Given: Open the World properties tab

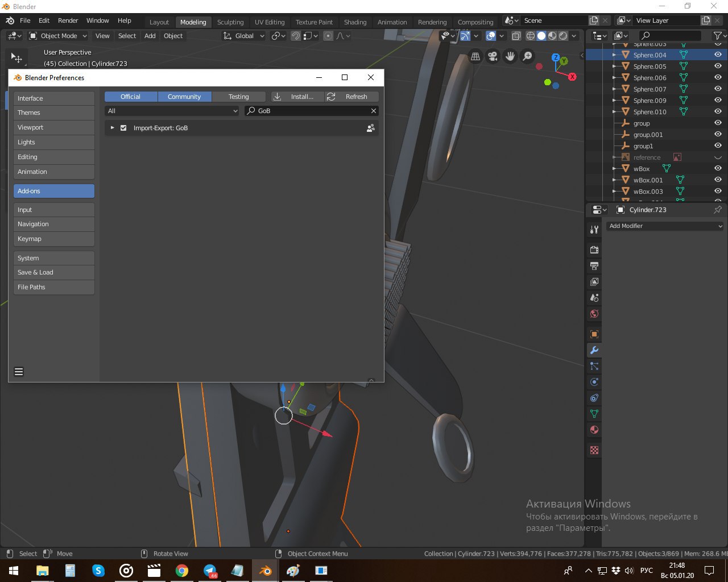Looking at the screenshot, I should click(594, 314).
